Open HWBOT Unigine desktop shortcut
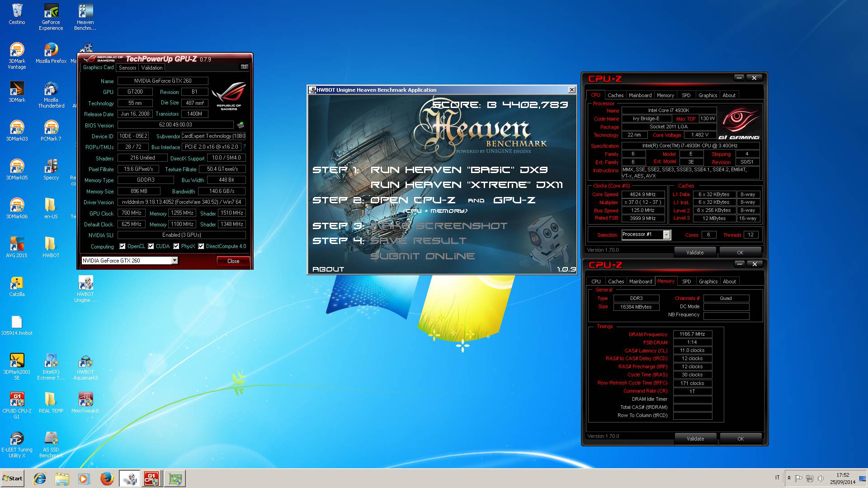This screenshot has width=868, height=488. tap(85, 289)
